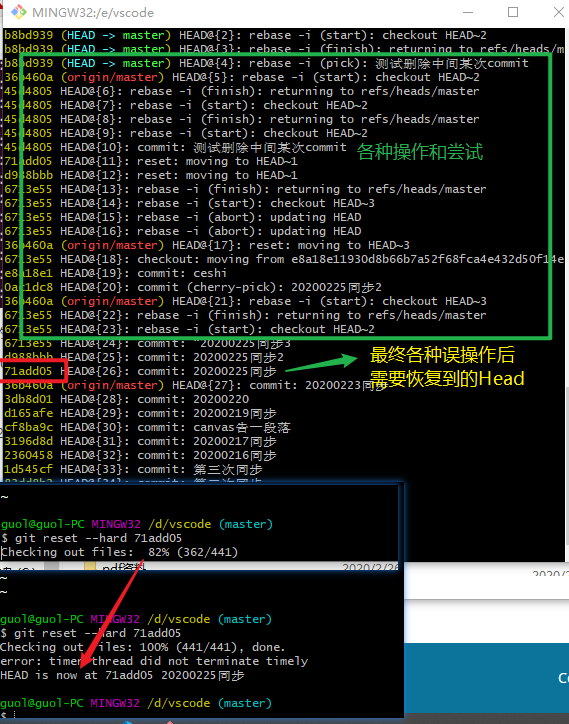This screenshot has height=724, width=569.
Task: Select hash 1d545cf on HEAD@{33} line
Action: pos(28,469)
